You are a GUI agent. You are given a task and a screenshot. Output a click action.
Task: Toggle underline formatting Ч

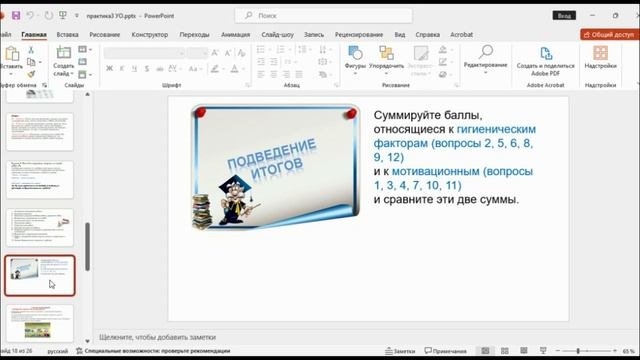(134, 69)
